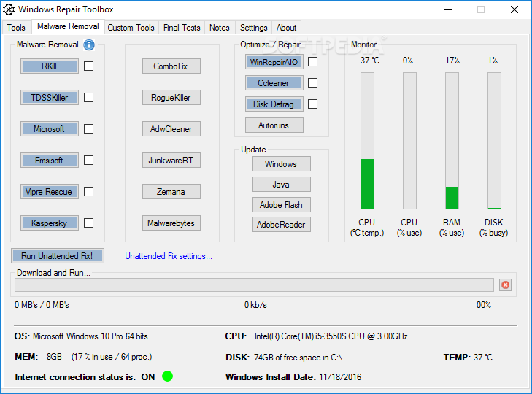Viewport: 532px width, 394px height.
Task: Click the Windows update button
Action: click(281, 164)
